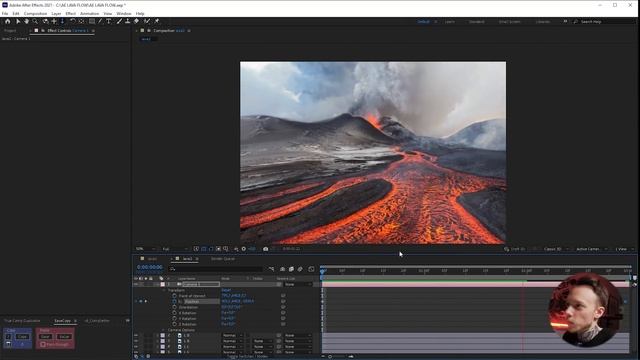Select the Brush tool
Viewport: 640px width, 360px height.
[119, 21]
